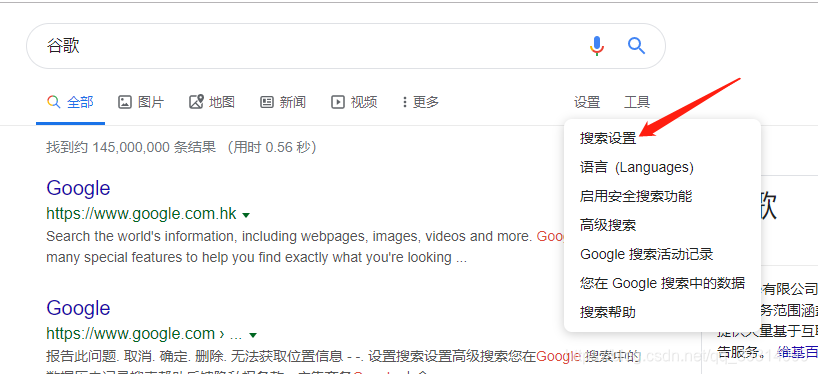This screenshot has width=818, height=374.
Task: Choose 搜索设置 from the settings menu
Action: click(x=608, y=138)
